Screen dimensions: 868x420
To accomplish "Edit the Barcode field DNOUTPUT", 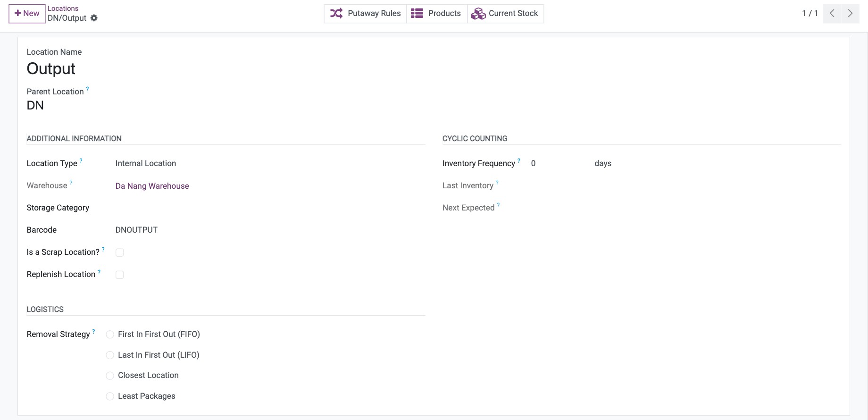I will click(270, 230).
